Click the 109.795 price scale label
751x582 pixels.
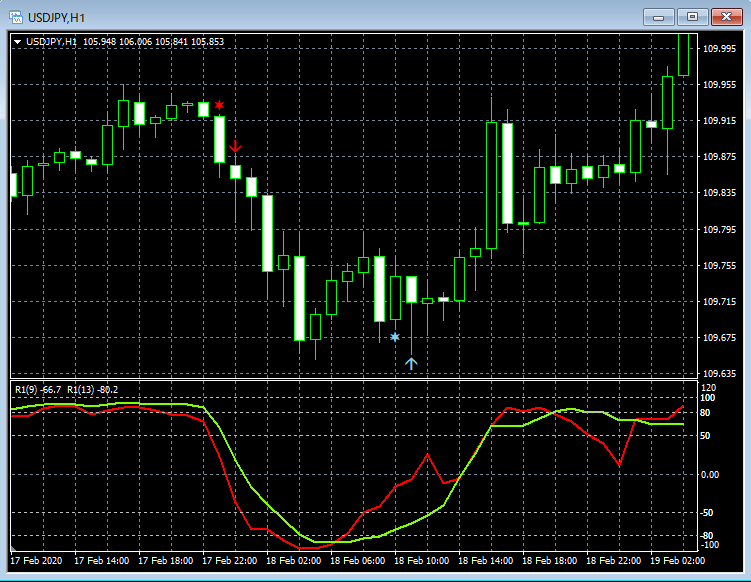tap(719, 229)
